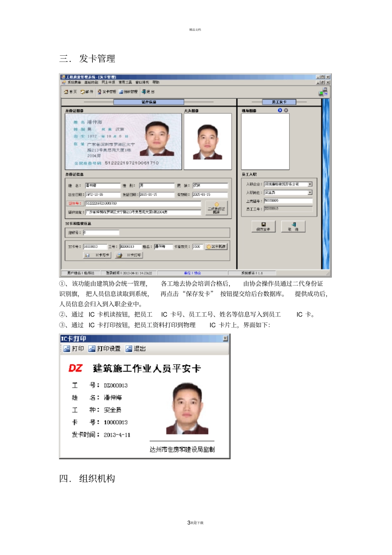Image resolution: width=392 pixels, height=555 pixels.
Task: Click the 保存发卡 save button
Action: click(x=263, y=227)
